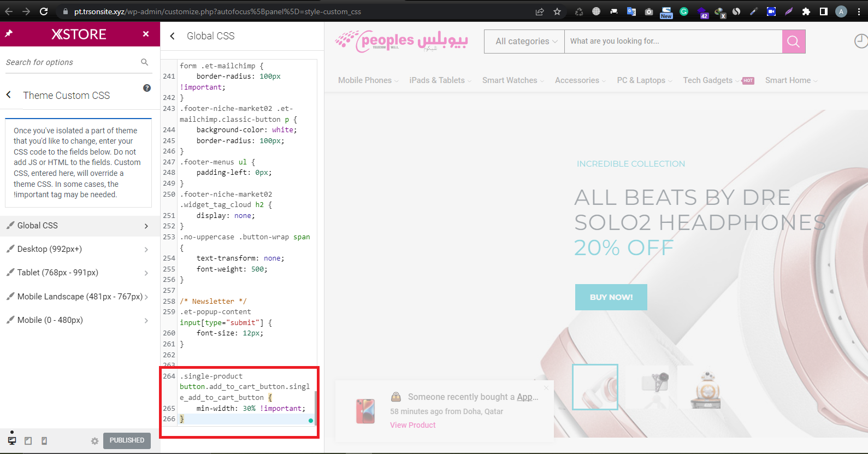Viewport: 868px width, 454px height.
Task: Open the purple feather extension
Action: pos(789,11)
